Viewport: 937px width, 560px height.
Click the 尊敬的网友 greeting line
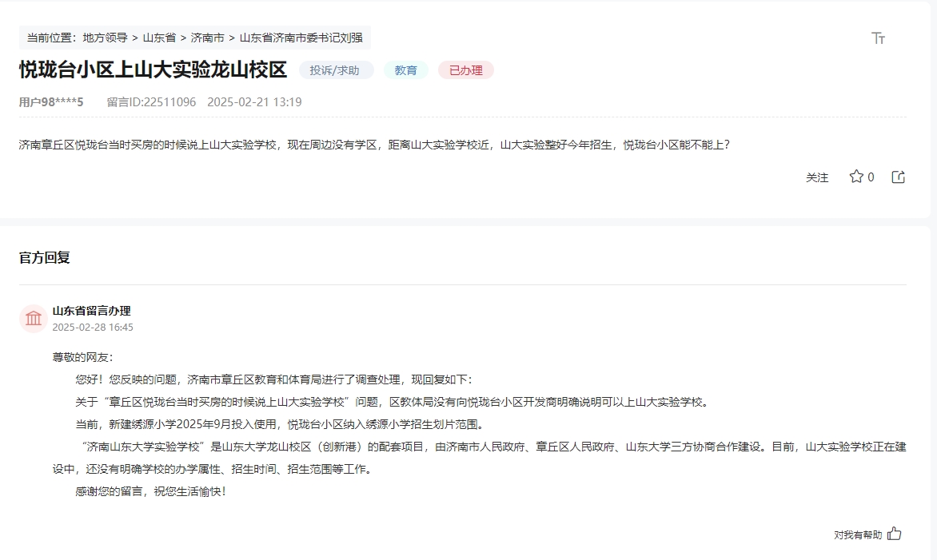pyautogui.click(x=82, y=357)
